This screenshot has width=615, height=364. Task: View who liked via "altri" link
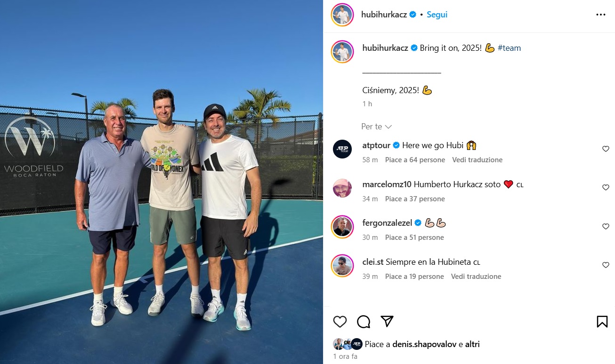click(472, 344)
